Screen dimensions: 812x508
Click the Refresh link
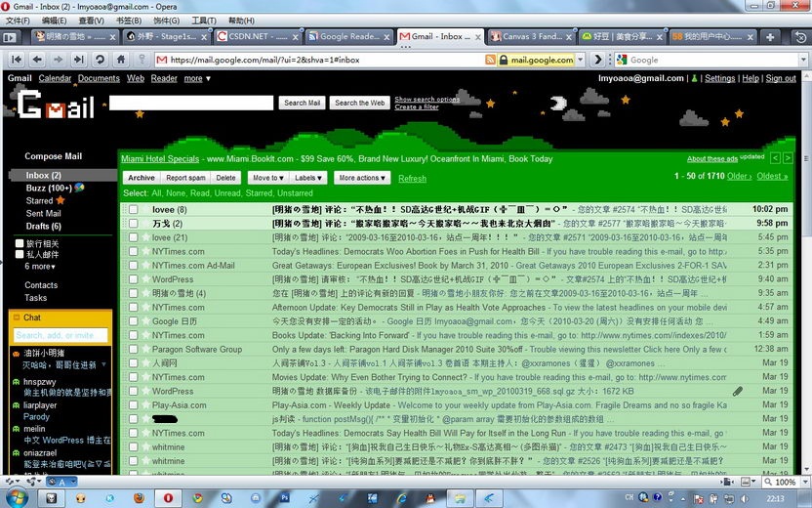[412, 179]
